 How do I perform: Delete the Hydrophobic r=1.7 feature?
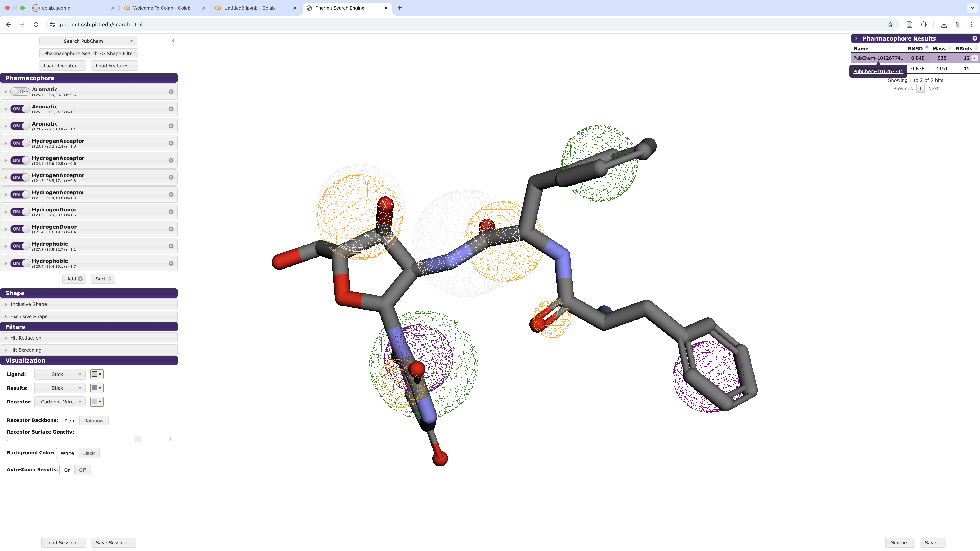[x=171, y=263]
